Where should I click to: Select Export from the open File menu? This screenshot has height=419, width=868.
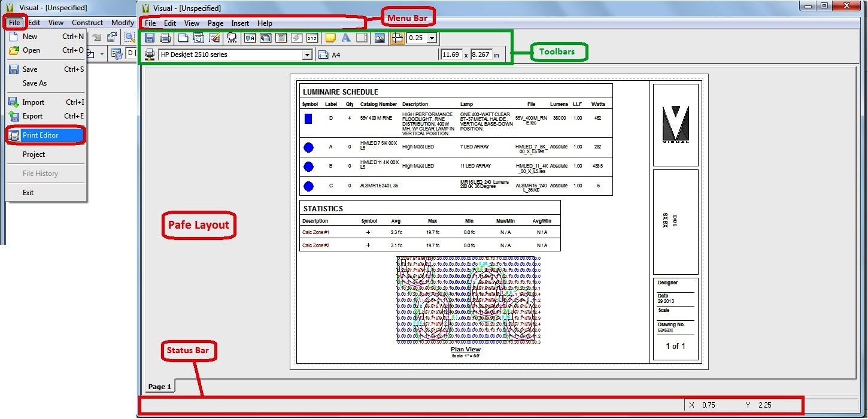coord(33,116)
